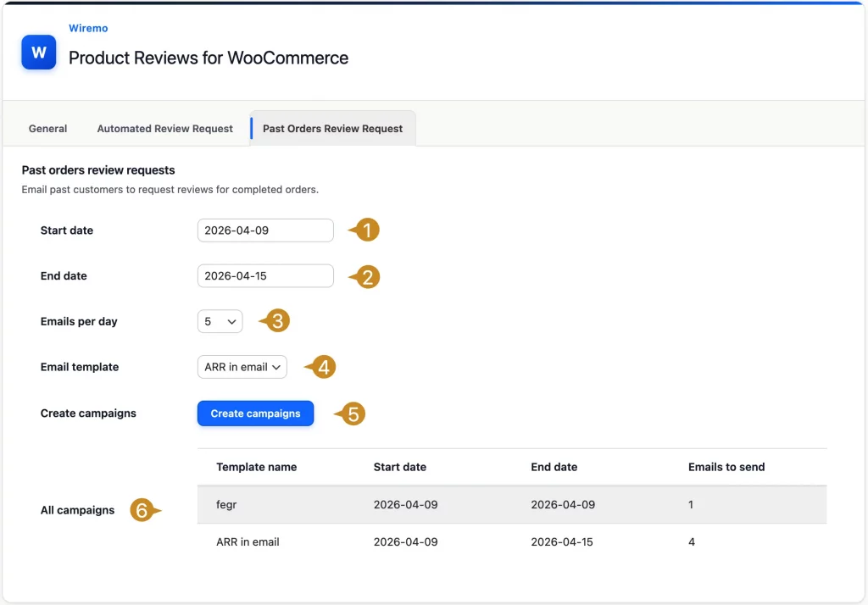Click the End date input field
The height and width of the screenshot is (605, 868).
click(x=265, y=275)
